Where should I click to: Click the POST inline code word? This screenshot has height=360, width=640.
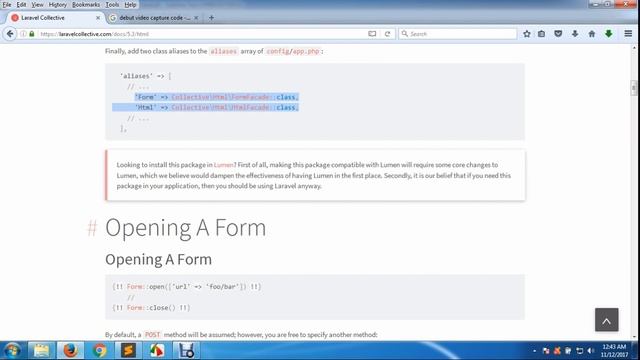click(x=152, y=335)
